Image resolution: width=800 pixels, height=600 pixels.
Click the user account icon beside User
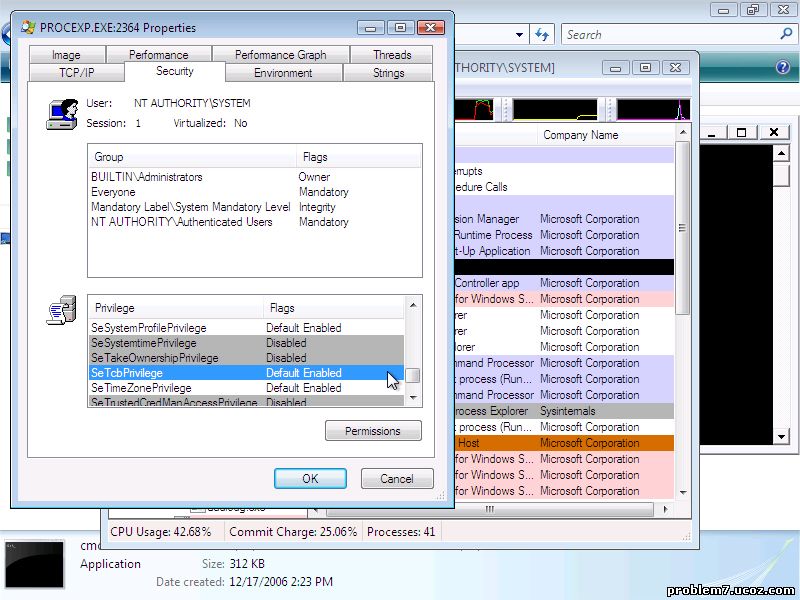61,113
